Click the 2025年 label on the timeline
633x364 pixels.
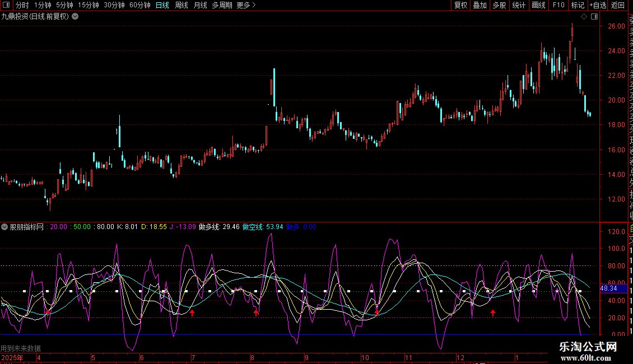pyautogui.click(x=12, y=357)
